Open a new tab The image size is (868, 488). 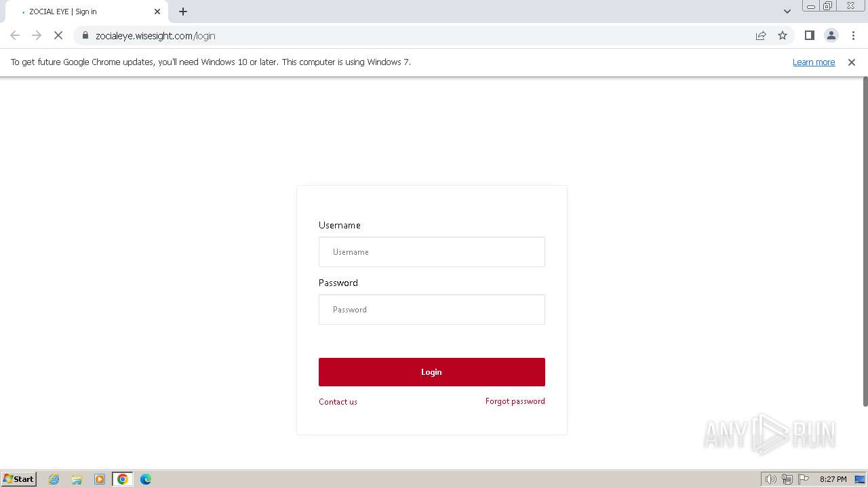(x=183, y=12)
